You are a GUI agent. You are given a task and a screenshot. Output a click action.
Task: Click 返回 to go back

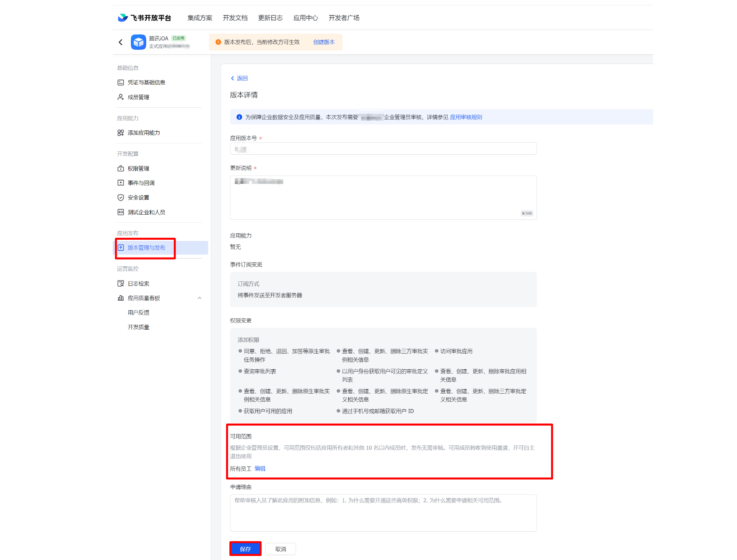[x=242, y=78]
